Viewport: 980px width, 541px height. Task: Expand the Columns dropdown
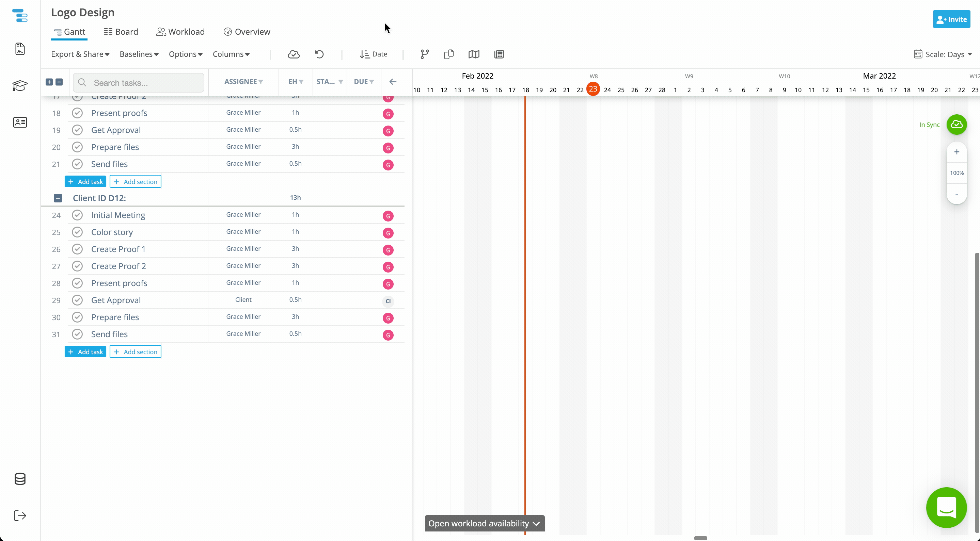pyautogui.click(x=231, y=54)
